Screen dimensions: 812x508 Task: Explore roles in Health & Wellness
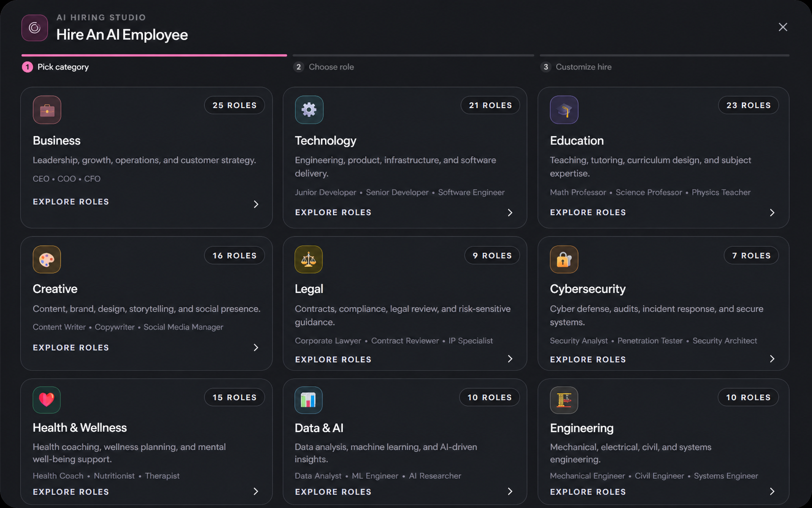click(71, 492)
